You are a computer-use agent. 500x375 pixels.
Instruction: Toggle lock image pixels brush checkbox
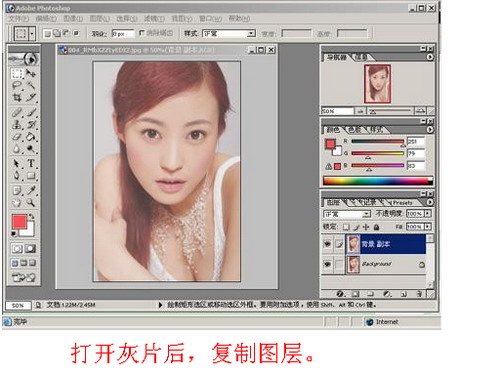(x=356, y=227)
